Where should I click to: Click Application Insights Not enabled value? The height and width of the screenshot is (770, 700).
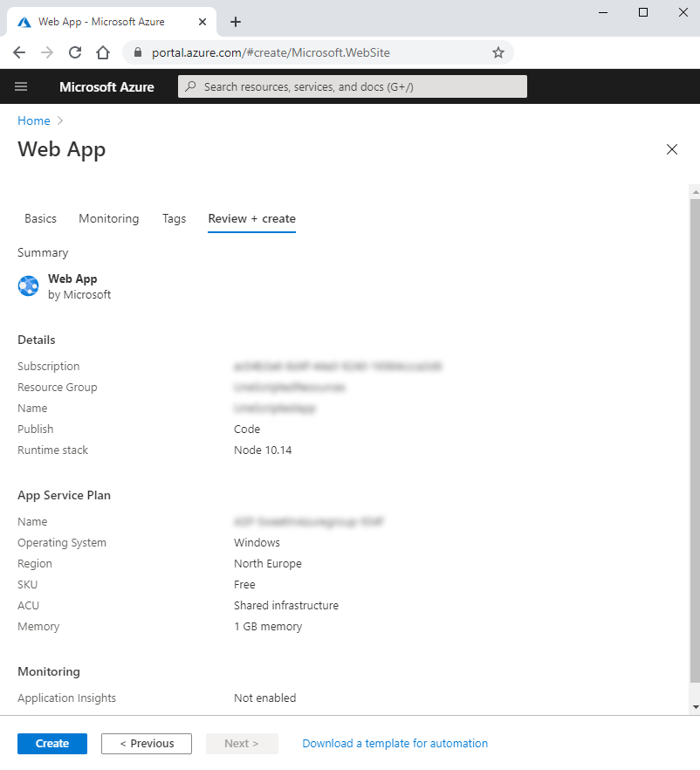click(265, 698)
